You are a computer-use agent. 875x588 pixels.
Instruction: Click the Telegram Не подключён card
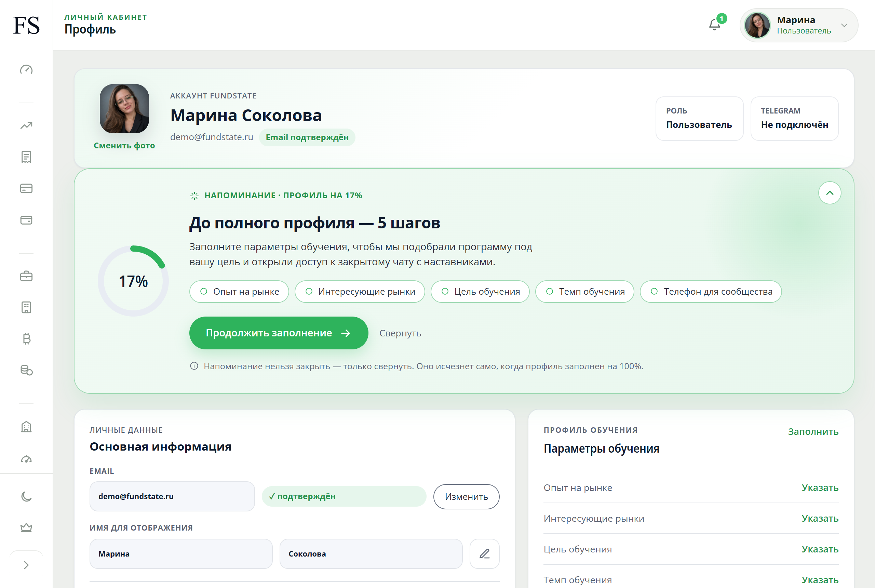click(794, 119)
